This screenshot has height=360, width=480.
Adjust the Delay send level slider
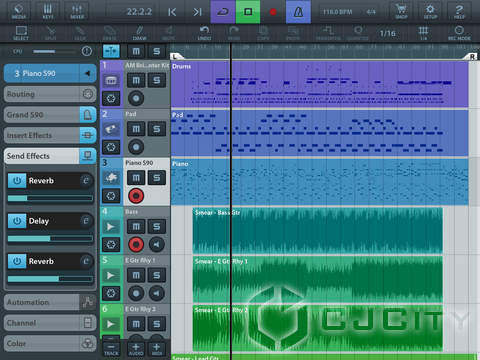point(50,239)
